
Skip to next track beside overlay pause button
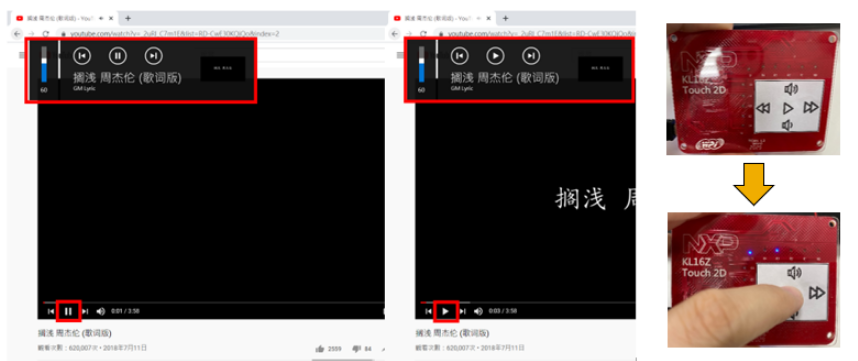point(154,56)
